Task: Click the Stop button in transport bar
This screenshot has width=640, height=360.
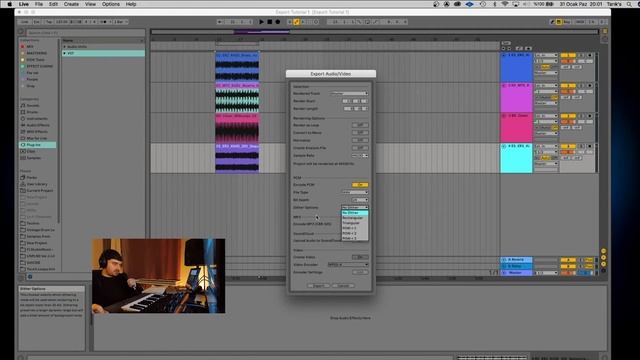Action: pyautogui.click(x=270, y=22)
